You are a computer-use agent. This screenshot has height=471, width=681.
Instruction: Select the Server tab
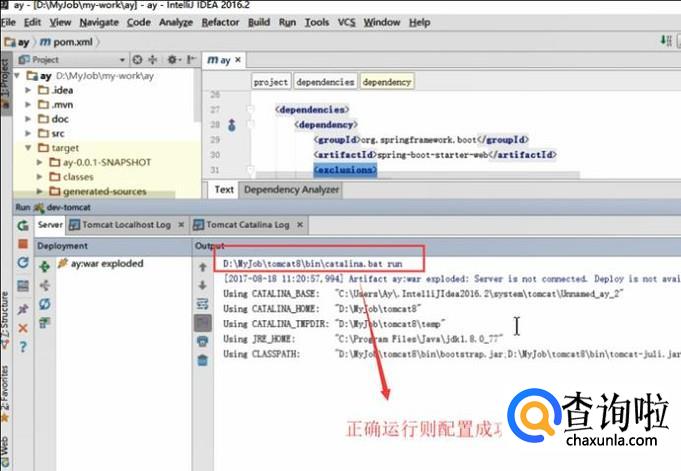coord(50,225)
